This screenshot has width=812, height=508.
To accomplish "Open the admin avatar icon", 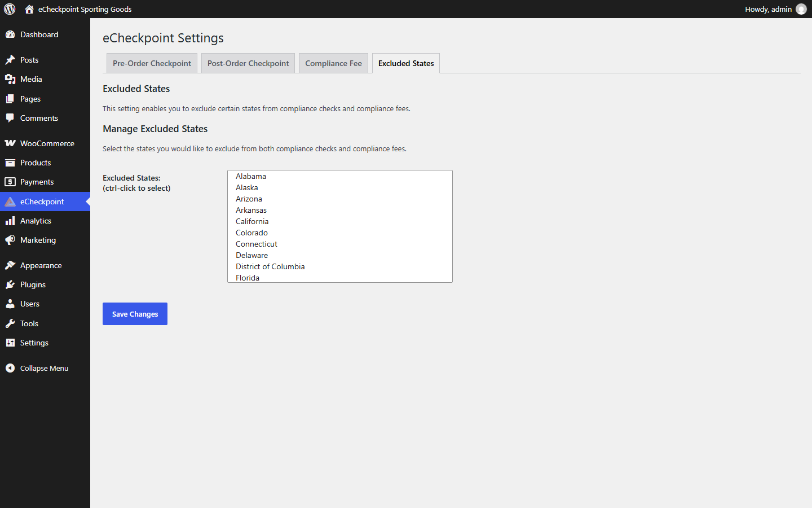I will point(801,9).
